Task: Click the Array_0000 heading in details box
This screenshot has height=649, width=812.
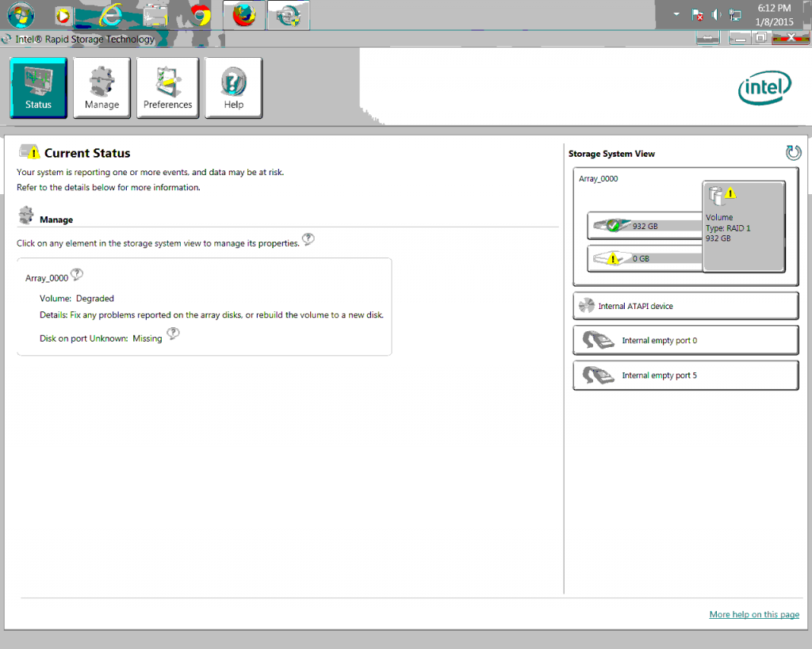Action: tap(47, 278)
